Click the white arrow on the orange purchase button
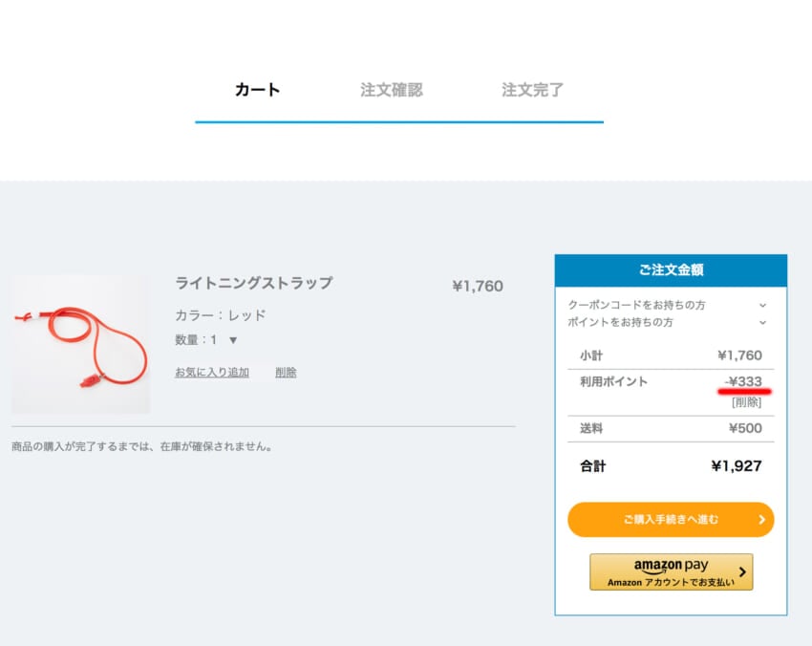The height and width of the screenshot is (646, 812). click(x=761, y=520)
